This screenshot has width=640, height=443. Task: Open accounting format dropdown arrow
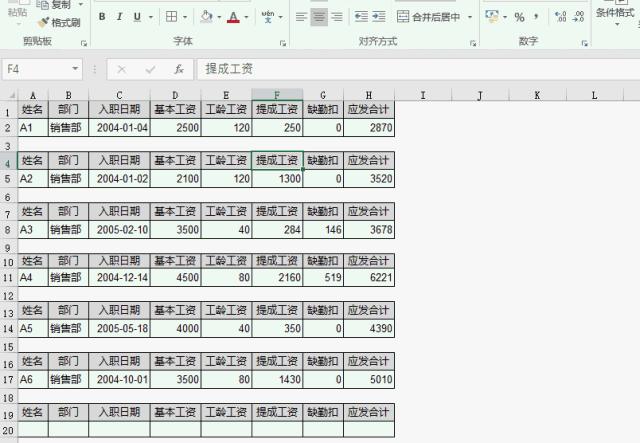pyautogui.click(x=505, y=17)
